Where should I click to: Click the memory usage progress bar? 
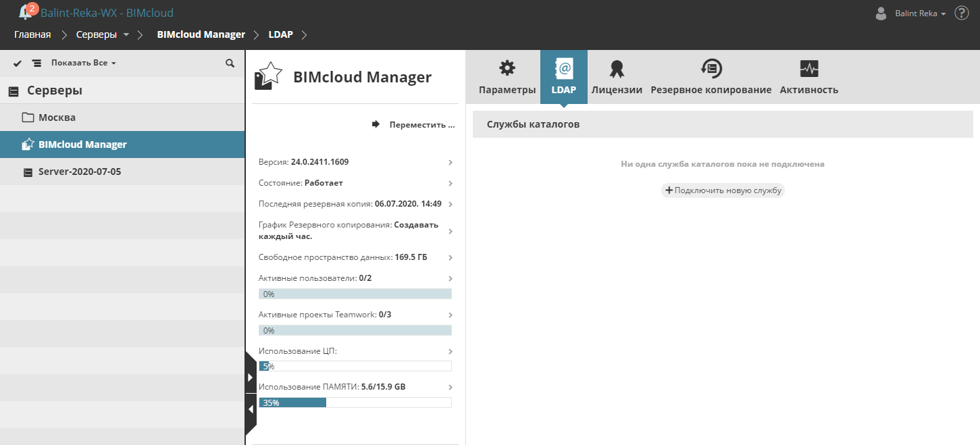tap(355, 402)
